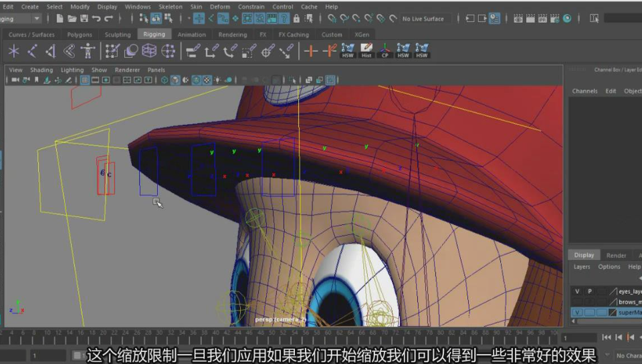Switch to the Render layer tab
This screenshot has width=642, height=364.
(x=616, y=255)
